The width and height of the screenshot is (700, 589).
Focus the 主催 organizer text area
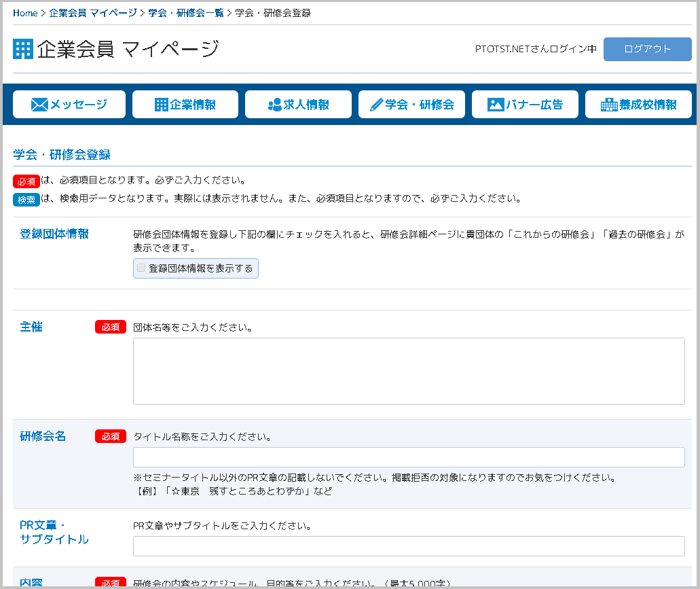point(409,371)
